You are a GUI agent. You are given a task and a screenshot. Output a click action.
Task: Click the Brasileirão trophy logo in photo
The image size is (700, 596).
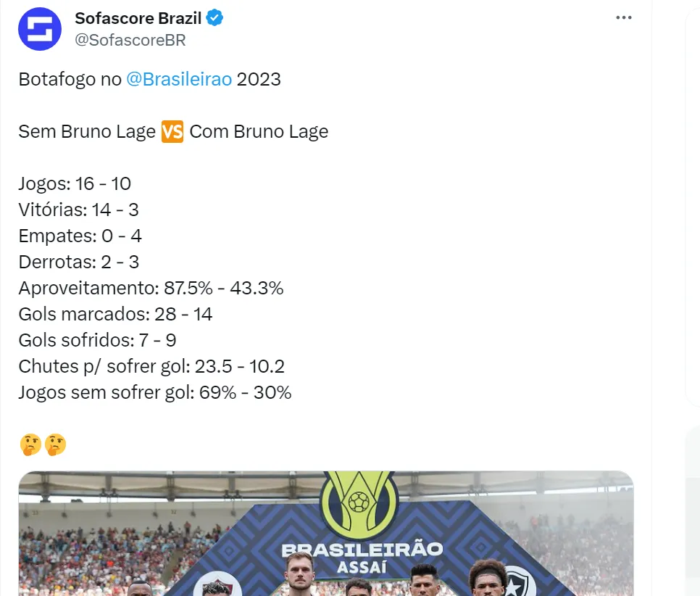coord(360,500)
